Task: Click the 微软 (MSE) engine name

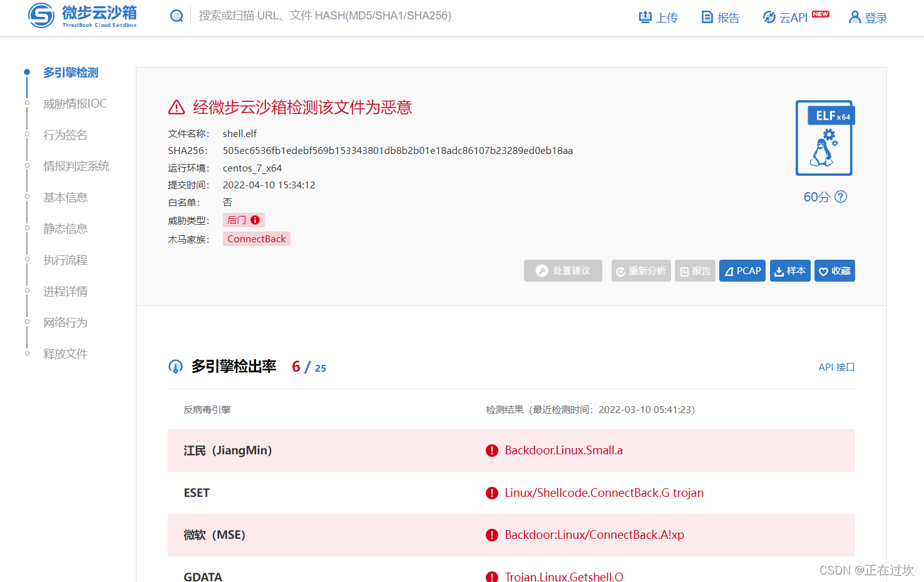Action: [x=214, y=535]
